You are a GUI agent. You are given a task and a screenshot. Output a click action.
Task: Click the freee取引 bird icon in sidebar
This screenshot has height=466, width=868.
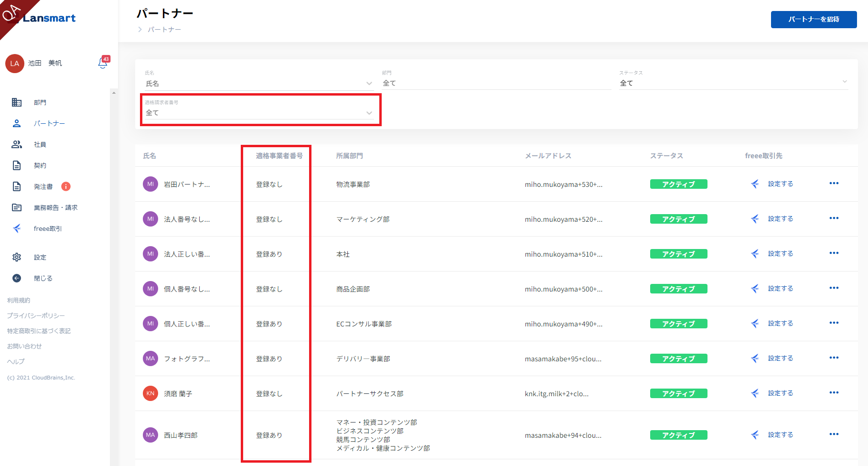coord(17,228)
